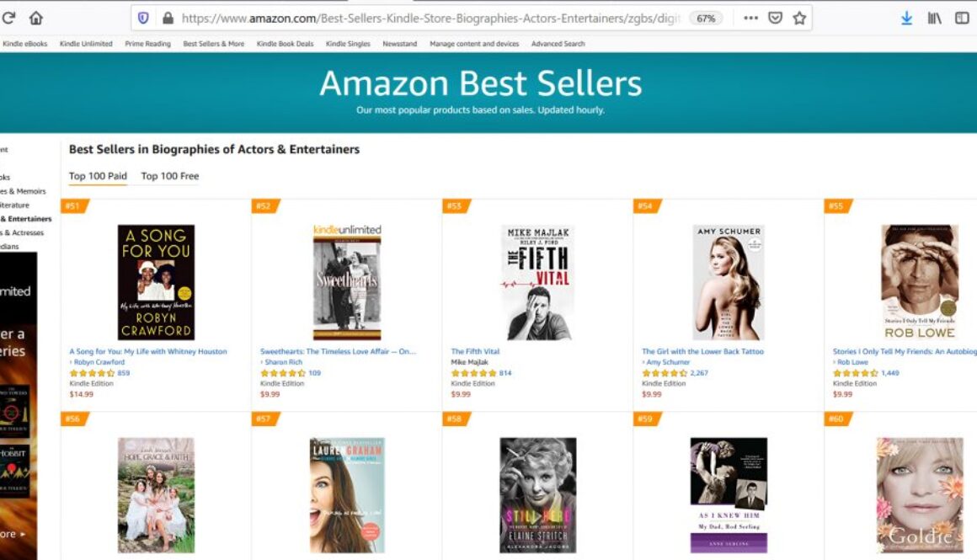Screen dimensions: 977x560
Task: Bookmark this page with the star
Action: 799,18
